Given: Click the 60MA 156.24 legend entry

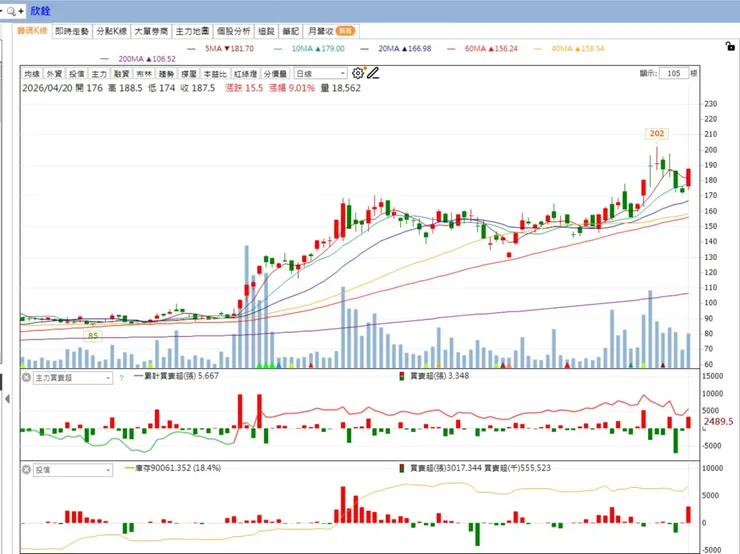Looking at the screenshot, I should [482, 49].
